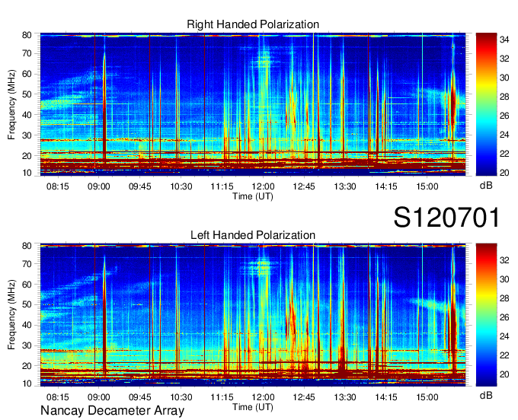The height and width of the screenshot is (420, 518).
Task: Click the 24 label on Right Handed color scale
Action: (504, 135)
